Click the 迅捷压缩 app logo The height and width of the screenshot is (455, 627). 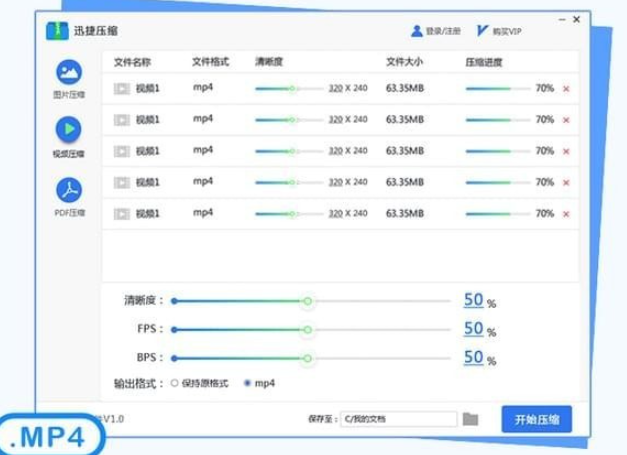(x=57, y=31)
